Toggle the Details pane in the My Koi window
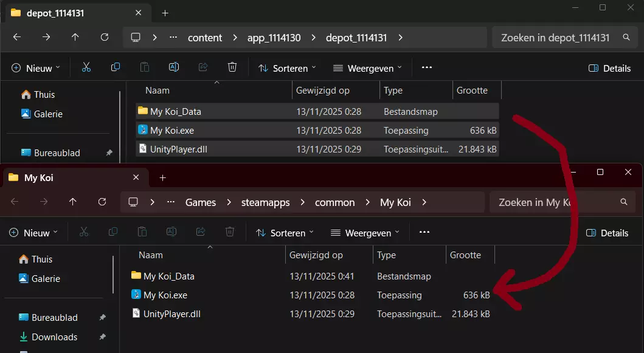644x353 pixels. point(607,233)
